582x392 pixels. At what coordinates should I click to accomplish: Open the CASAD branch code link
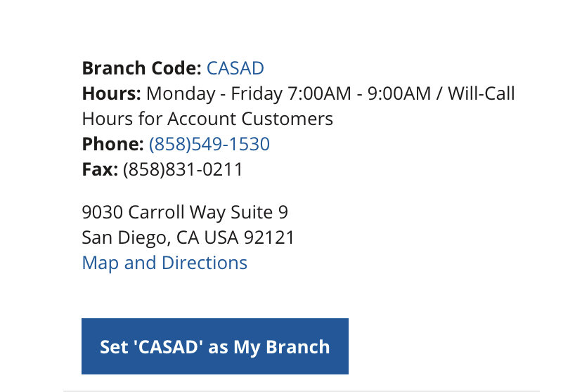[x=235, y=68]
